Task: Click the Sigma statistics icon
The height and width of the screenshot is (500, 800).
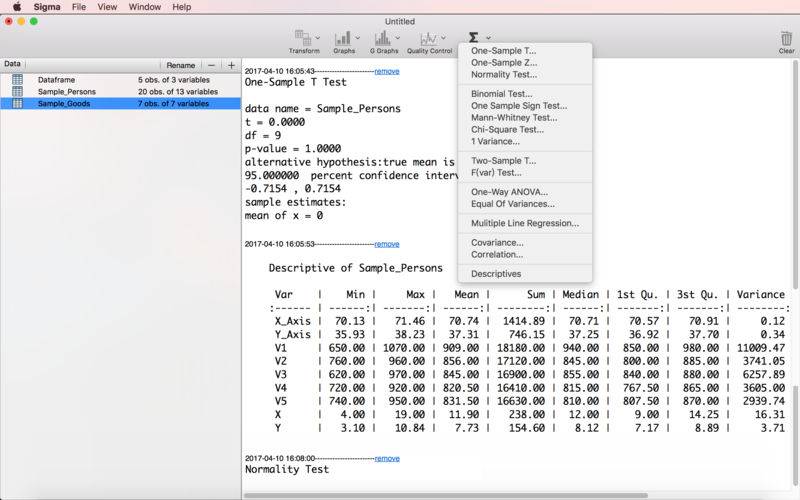Action: pos(473,37)
